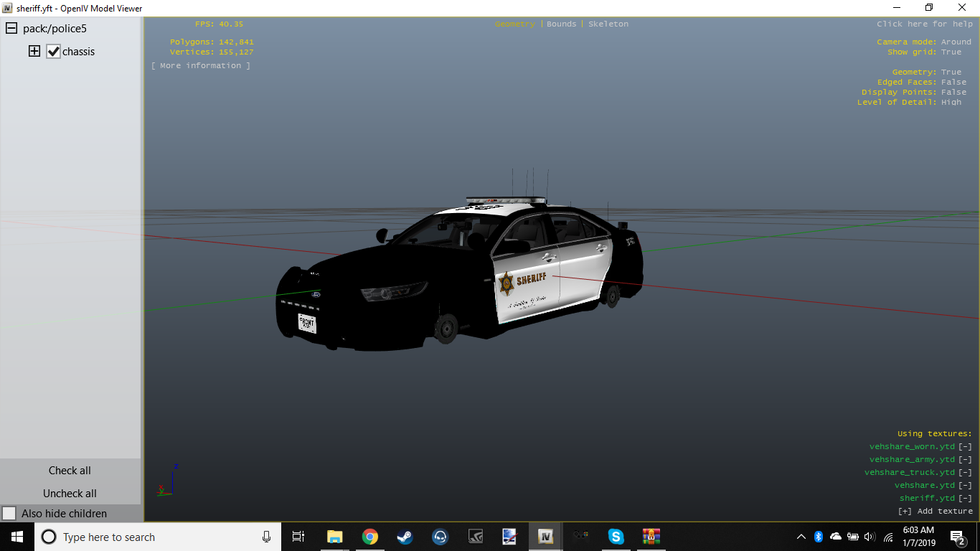Change the Level of Detail setting
The height and width of the screenshot is (551, 980).
[951, 103]
